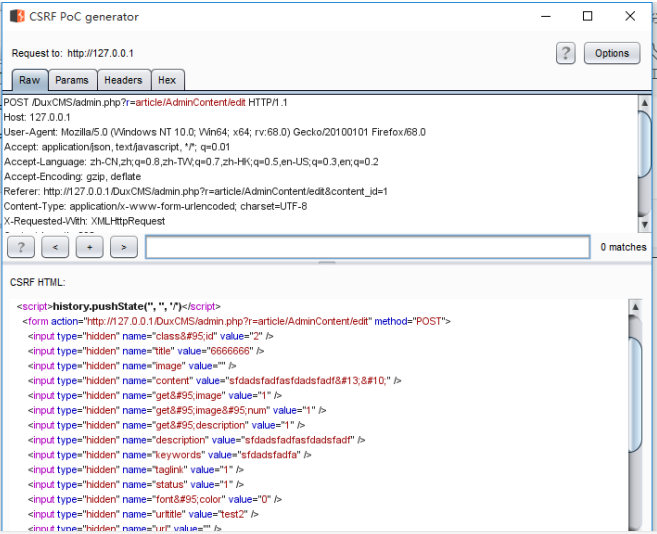Go to previous search match with < button

coord(55,247)
